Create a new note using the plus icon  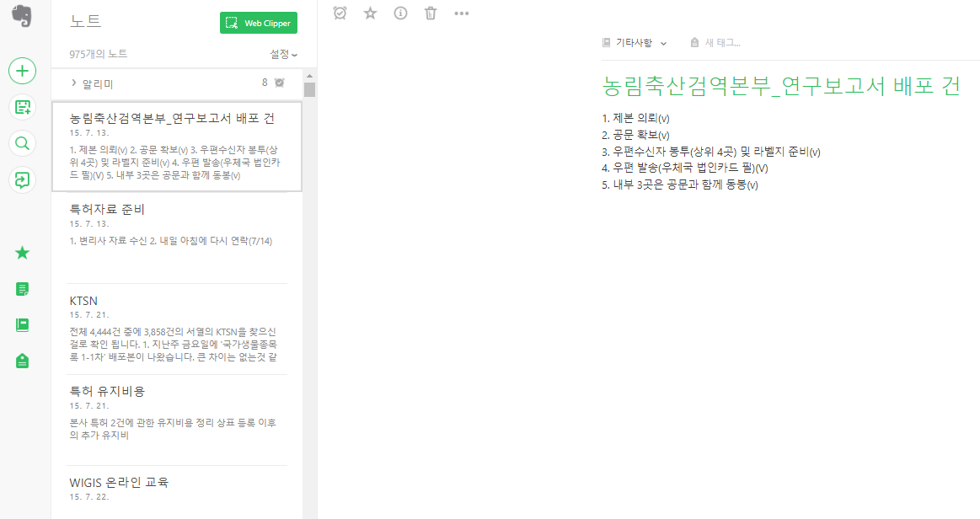[x=22, y=71]
